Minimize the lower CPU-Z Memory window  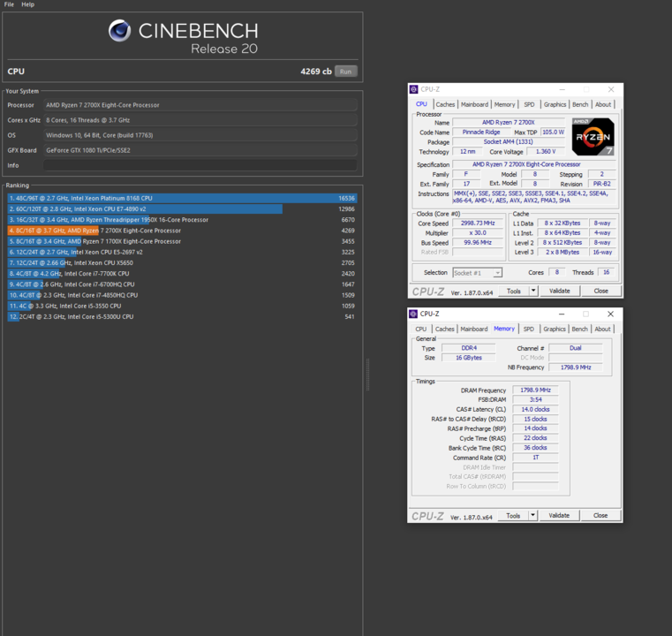coord(562,314)
